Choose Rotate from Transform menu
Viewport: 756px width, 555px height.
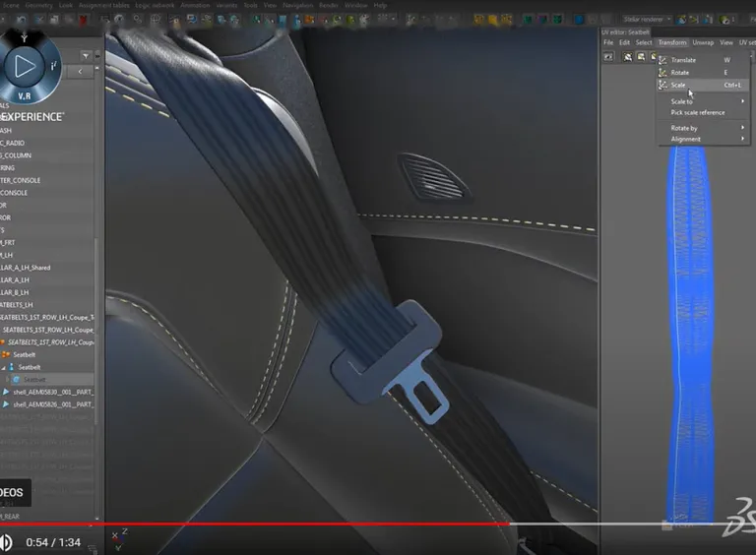[704, 72]
